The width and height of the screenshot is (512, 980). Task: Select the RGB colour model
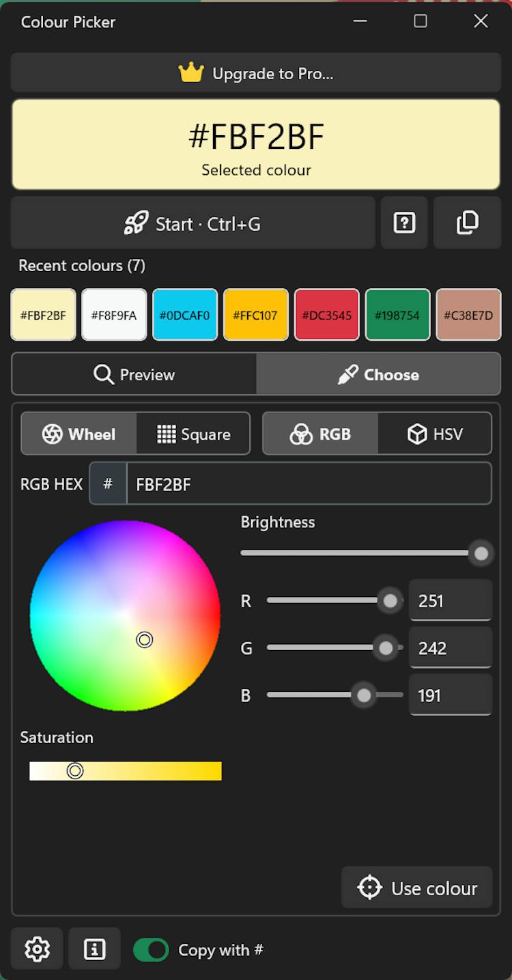pos(320,434)
